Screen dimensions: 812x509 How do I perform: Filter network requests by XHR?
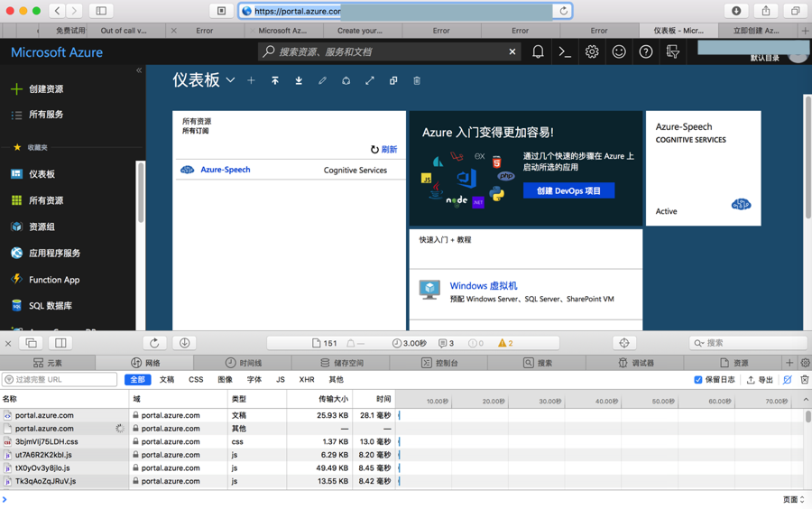tap(307, 380)
